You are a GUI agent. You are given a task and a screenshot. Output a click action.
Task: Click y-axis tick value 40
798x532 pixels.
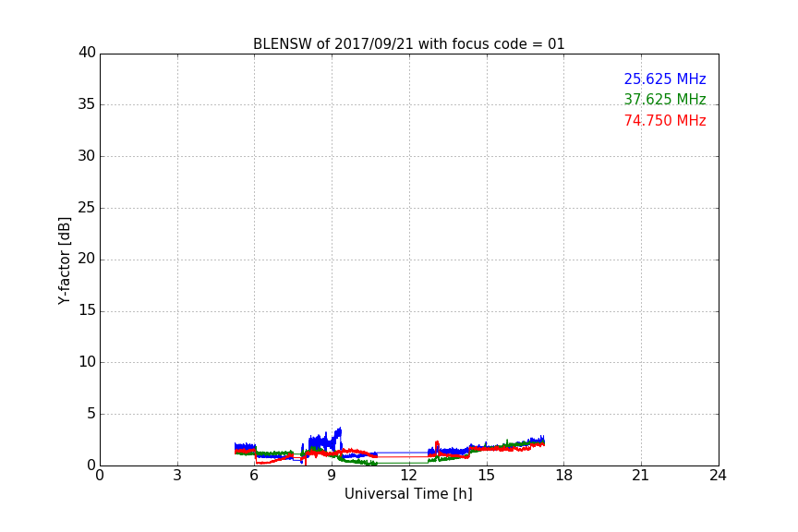coord(87,53)
